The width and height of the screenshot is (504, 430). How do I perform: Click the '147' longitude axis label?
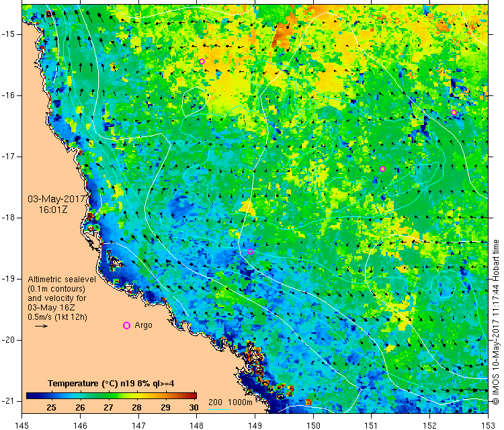(x=138, y=425)
